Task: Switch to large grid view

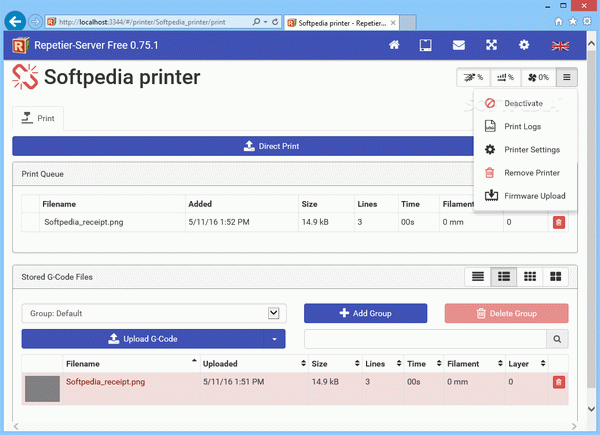Action: (x=555, y=276)
